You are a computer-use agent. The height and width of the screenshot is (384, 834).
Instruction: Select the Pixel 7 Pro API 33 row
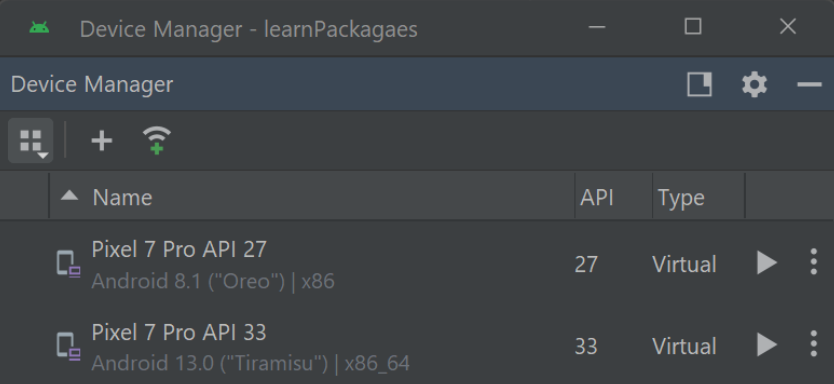(x=417, y=345)
